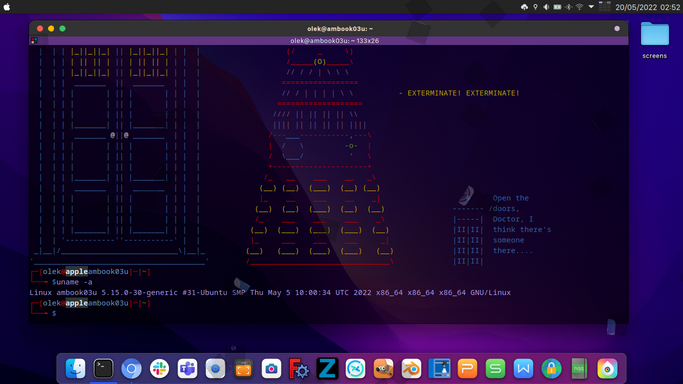Viewport: 683px width, 384px height.
Task: Open the Apple logo menu
Action: [7, 7]
